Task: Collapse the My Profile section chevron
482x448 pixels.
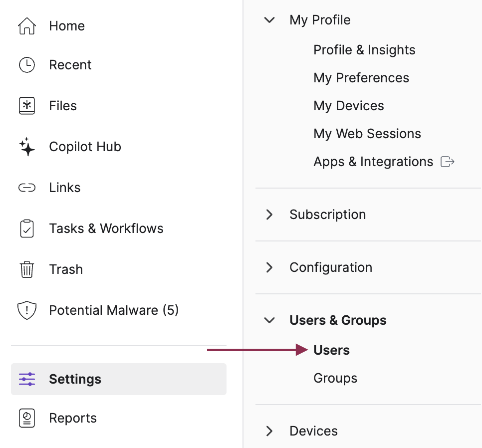Action: coord(269,20)
